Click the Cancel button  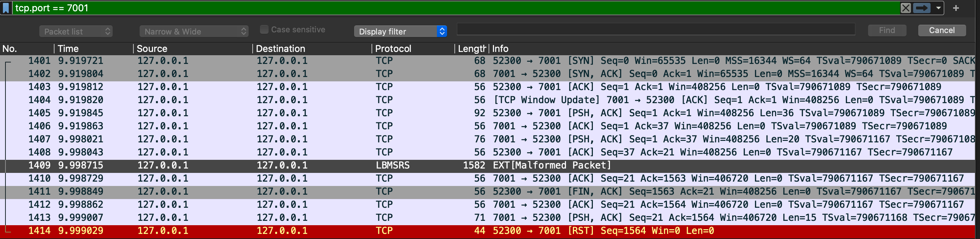pyautogui.click(x=941, y=31)
